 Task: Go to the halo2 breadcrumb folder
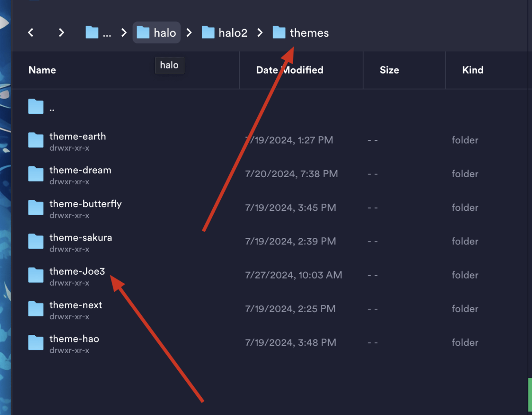pos(224,33)
